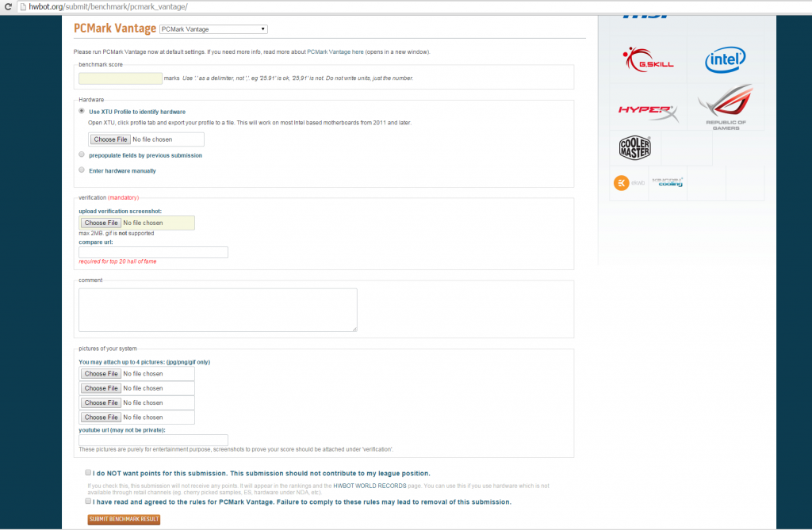Click the 'compare url:' label
Screen dimensions: 812x530
point(96,242)
